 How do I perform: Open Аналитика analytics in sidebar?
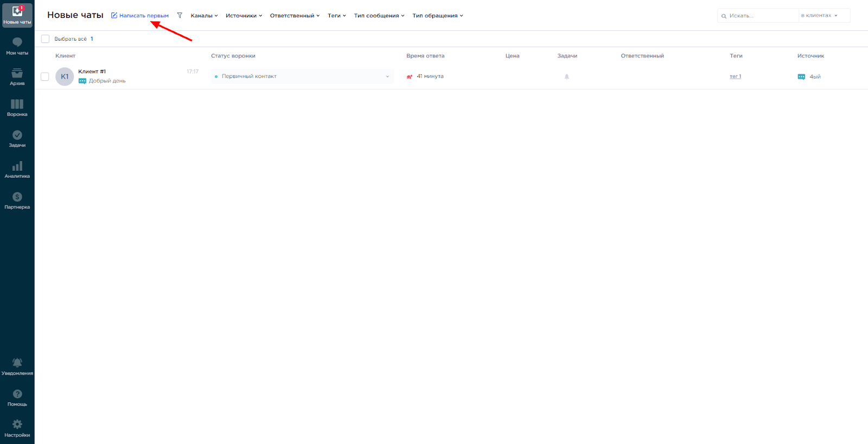point(17,169)
